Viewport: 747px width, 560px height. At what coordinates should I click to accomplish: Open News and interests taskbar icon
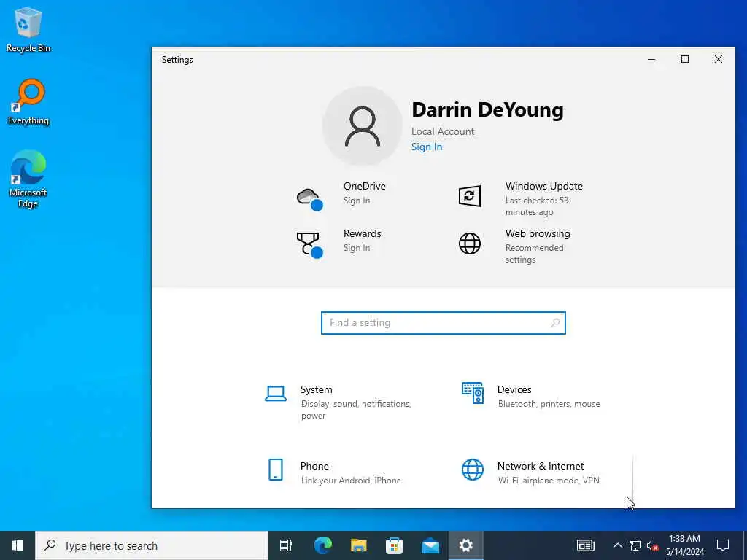click(586, 545)
